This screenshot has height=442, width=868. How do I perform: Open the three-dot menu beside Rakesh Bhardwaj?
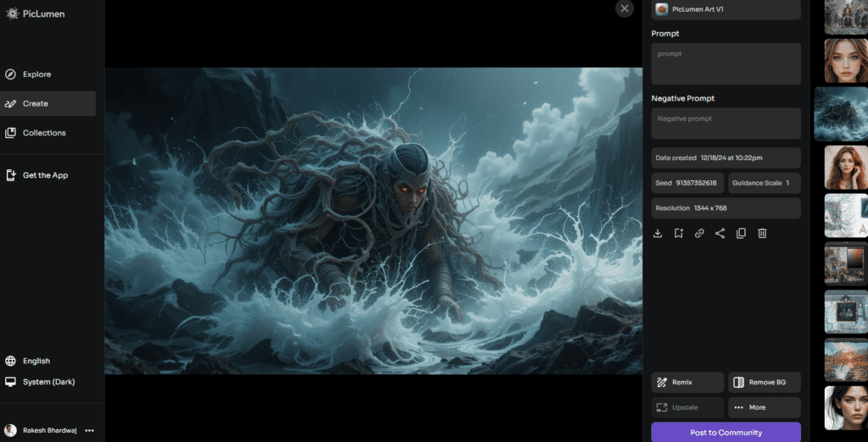(90, 430)
